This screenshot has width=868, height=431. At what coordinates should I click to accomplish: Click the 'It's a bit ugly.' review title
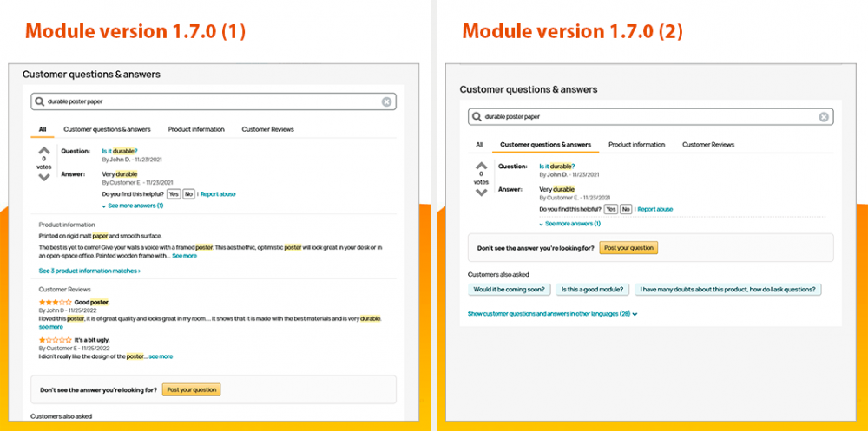click(x=92, y=340)
